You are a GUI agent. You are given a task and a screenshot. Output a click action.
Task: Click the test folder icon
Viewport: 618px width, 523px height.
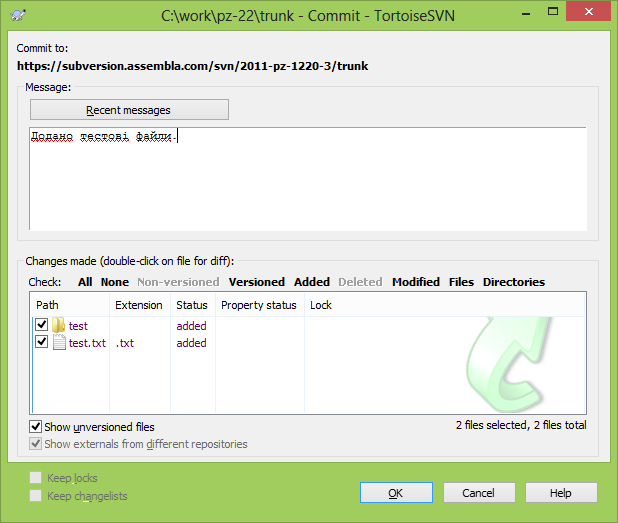(58, 326)
